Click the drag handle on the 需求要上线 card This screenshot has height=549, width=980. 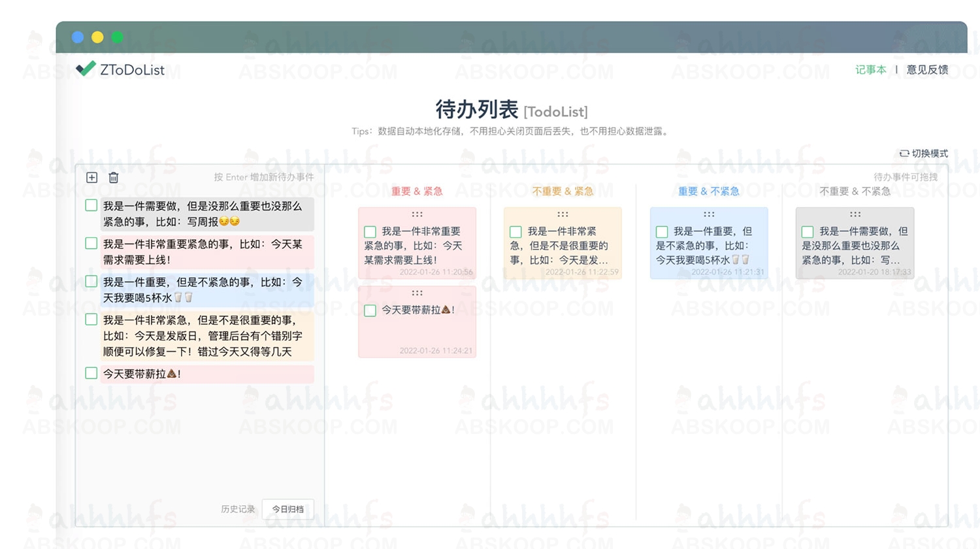(x=417, y=214)
